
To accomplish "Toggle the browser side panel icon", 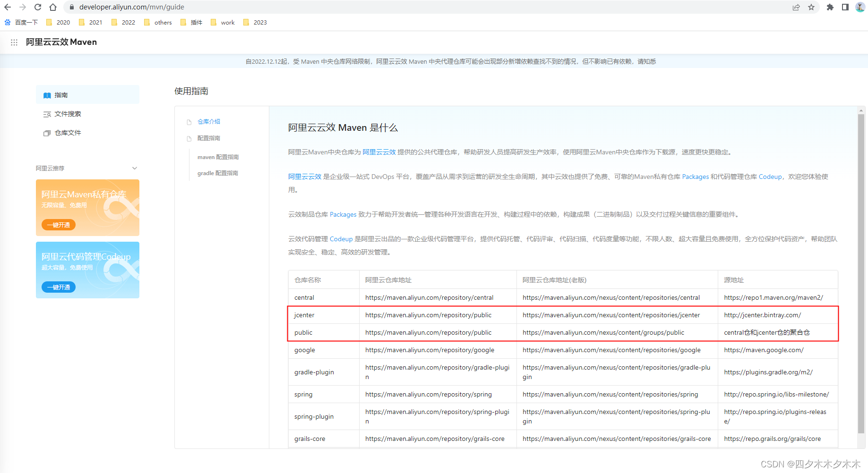I will [845, 7].
